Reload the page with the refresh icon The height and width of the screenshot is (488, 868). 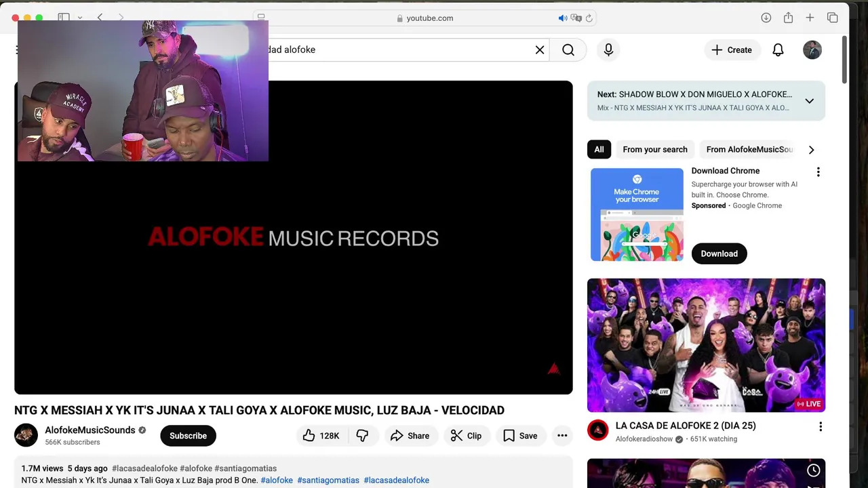[x=589, y=18]
